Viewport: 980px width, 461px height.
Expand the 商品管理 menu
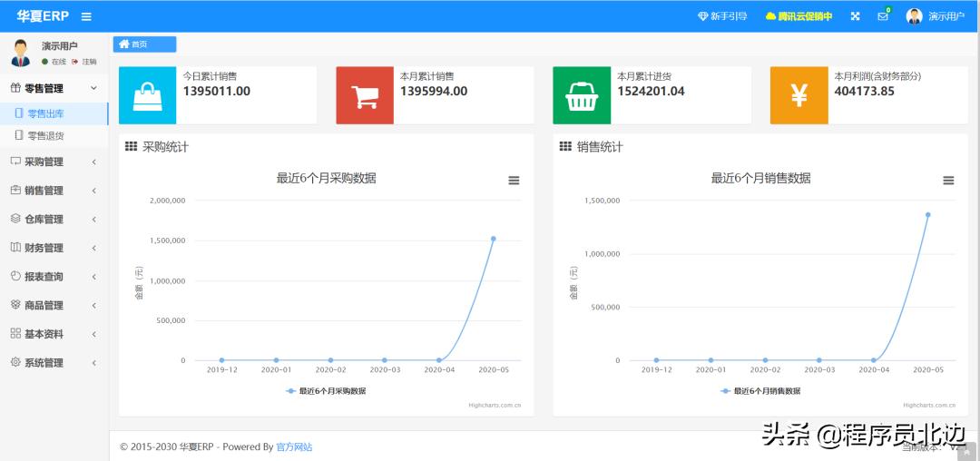tap(54, 306)
